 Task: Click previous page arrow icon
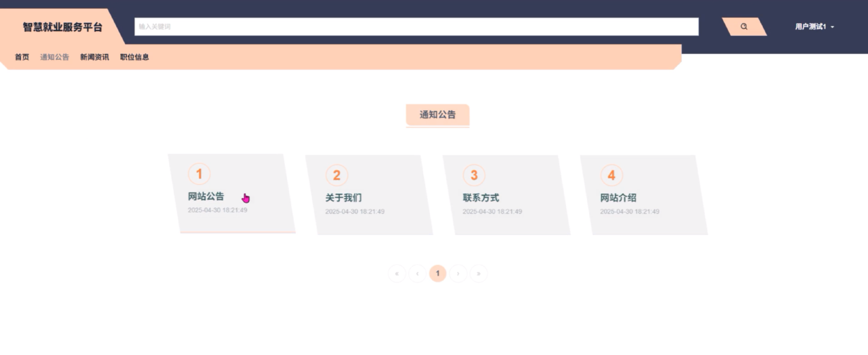click(x=417, y=274)
